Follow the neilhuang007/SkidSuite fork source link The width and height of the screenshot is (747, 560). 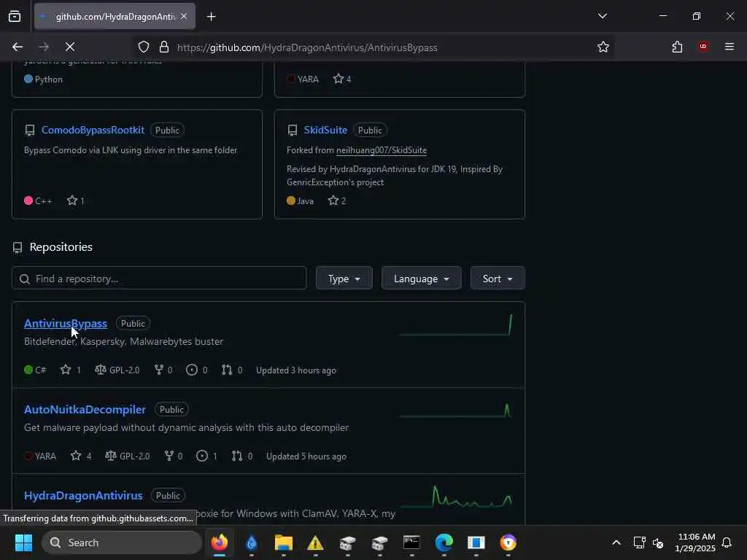381,150
